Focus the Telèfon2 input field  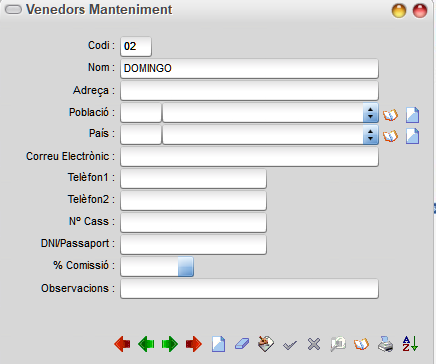pyautogui.click(x=193, y=201)
